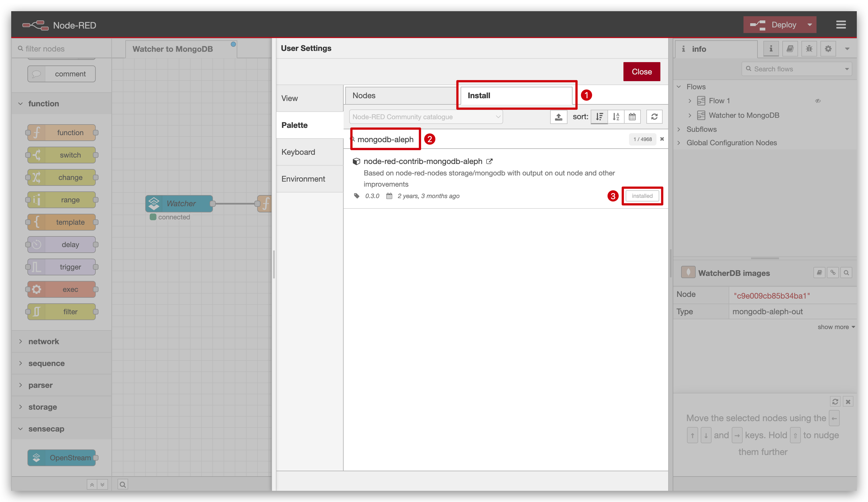Select the exec palette node

pyautogui.click(x=62, y=289)
